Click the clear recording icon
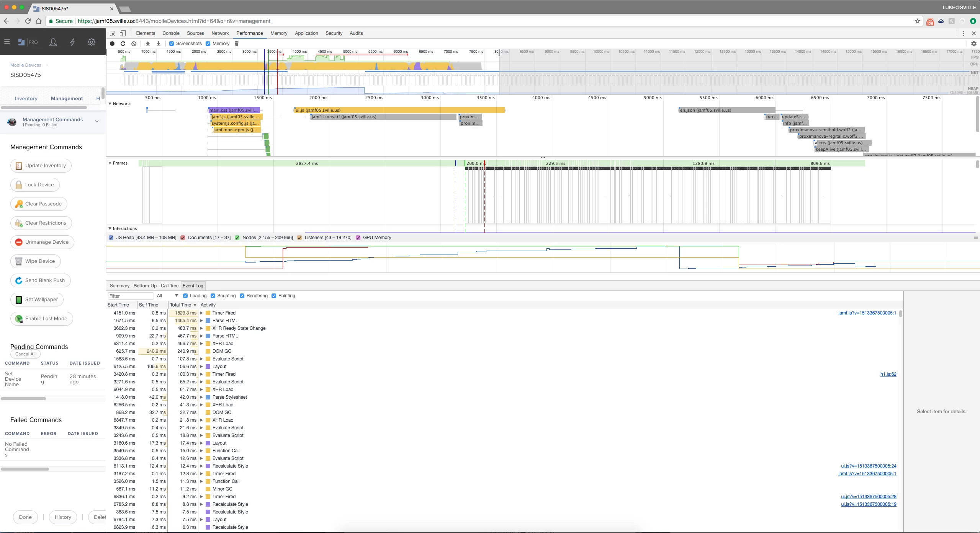Screen dimensions: 980x533 [x=134, y=44]
